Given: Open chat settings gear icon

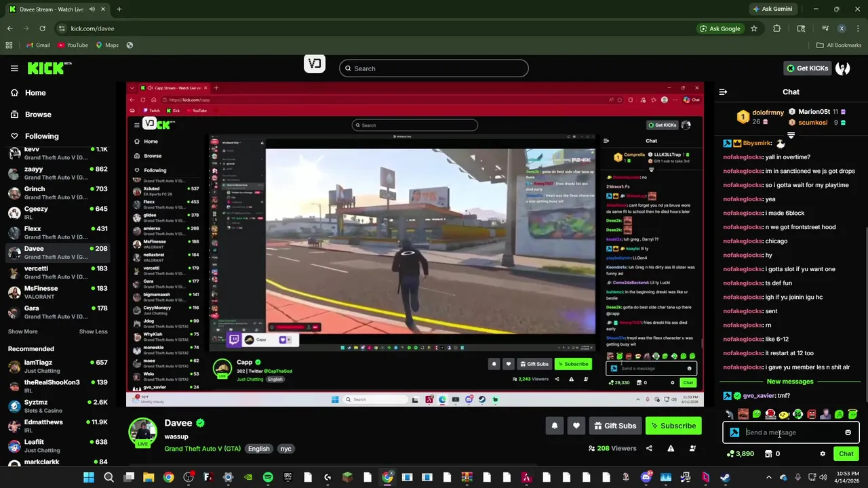Looking at the screenshot, I should coord(823,453).
